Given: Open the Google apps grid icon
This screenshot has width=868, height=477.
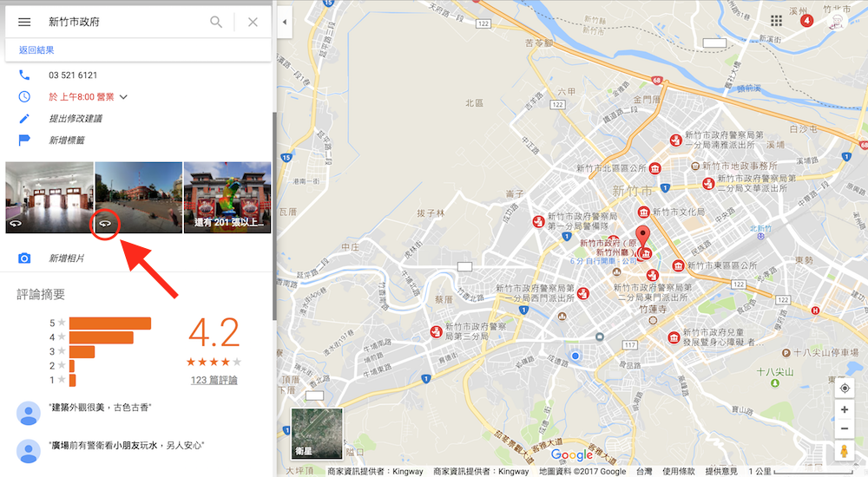Looking at the screenshot, I should point(776,21).
